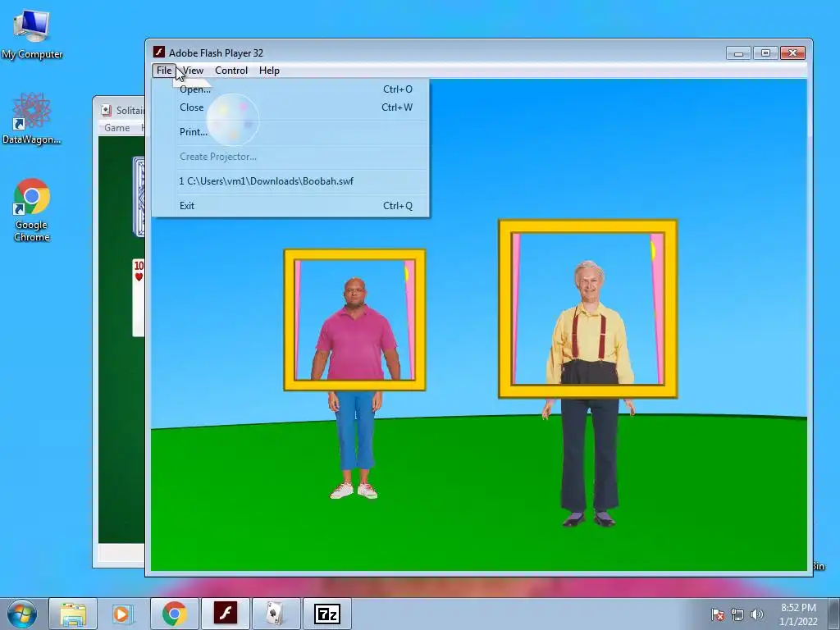The image size is (840, 630).
Task: Open 7-Zip from the taskbar
Action: (326, 614)
